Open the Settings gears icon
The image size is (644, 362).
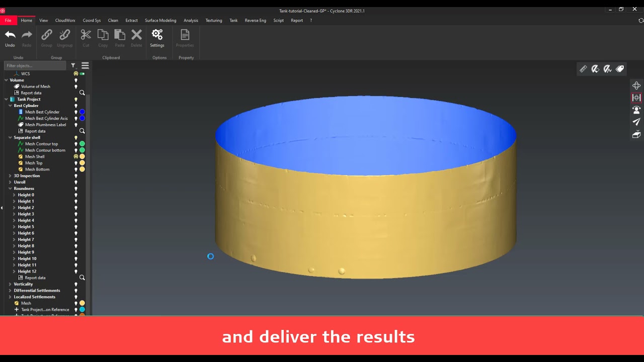tap(157, 35)
